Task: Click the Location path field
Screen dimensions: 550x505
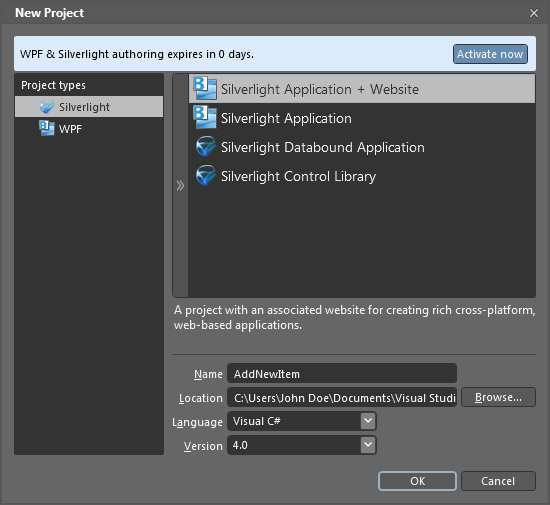Action: point(342,397)
